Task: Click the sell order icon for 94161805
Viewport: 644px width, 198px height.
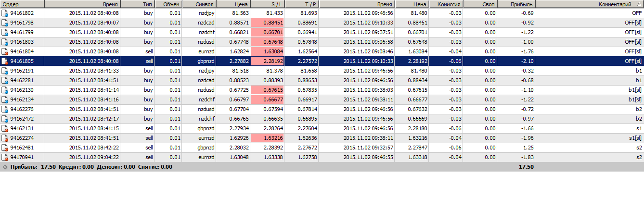Action: (x=5, y=61)
